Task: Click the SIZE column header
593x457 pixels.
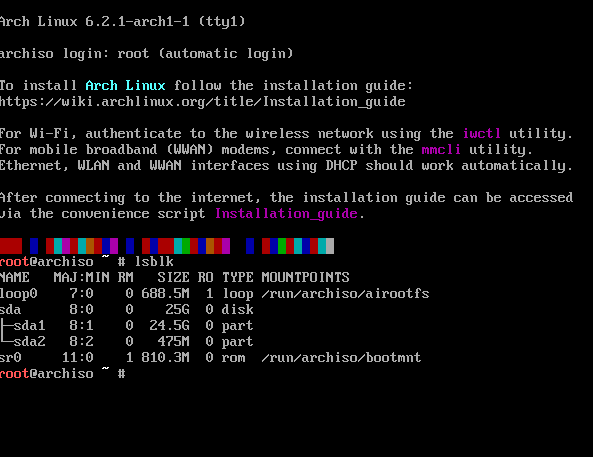Action: (x=173, y=277)
